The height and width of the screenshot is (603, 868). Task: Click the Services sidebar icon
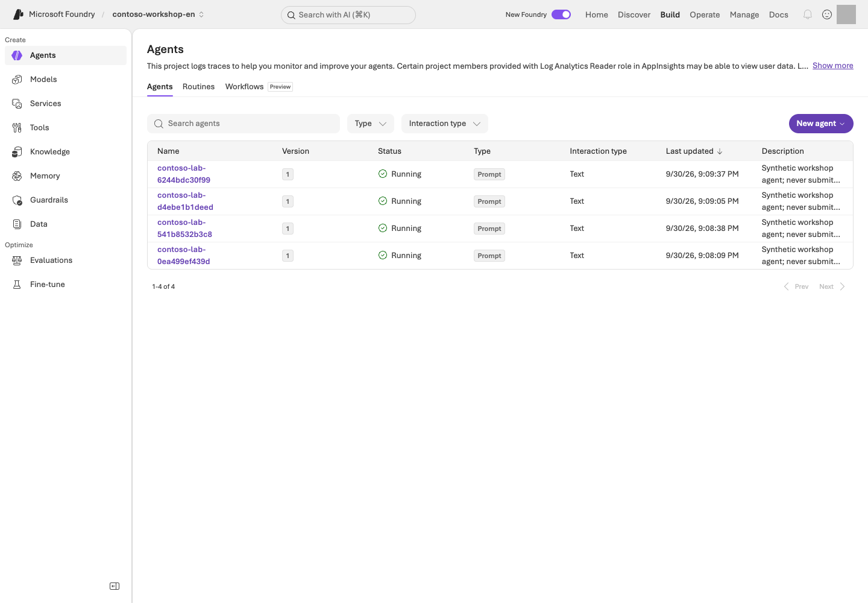click(x=17, y=104)
